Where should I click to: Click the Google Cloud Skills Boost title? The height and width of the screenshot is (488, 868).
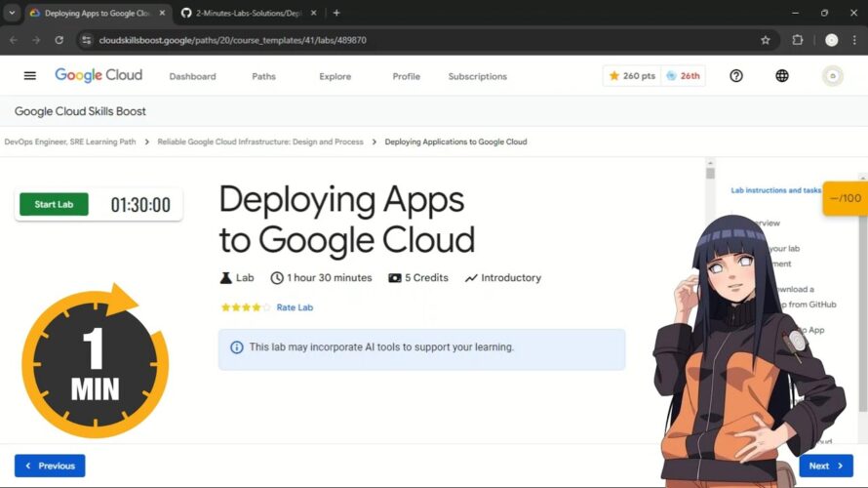tap(80, 111)
